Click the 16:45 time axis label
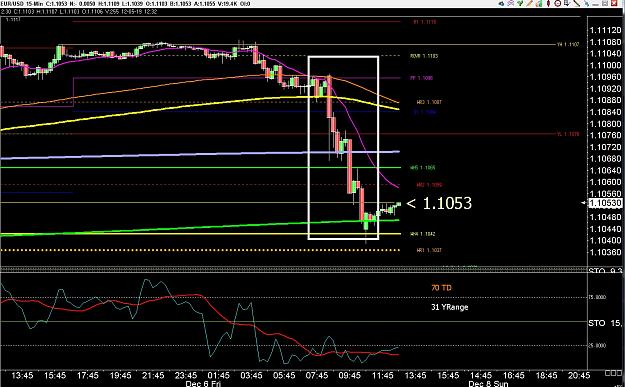Image resolution: width=625 pixels, height=387 pixels. [x=513, y=375]
